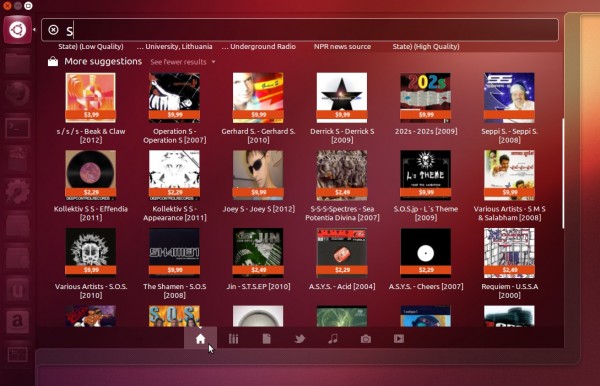
Task: Choose the State) (Low Quality) station
Action: pos(91,47)
